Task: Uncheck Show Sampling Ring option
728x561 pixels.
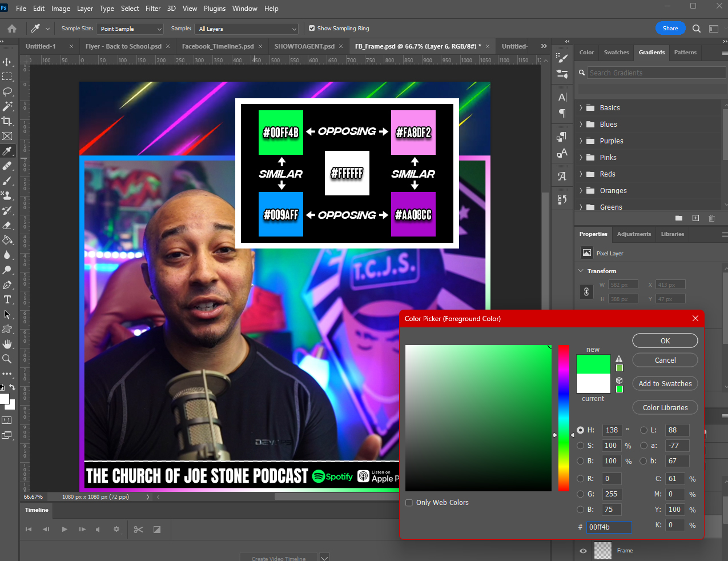Action: tap(312, 28)
